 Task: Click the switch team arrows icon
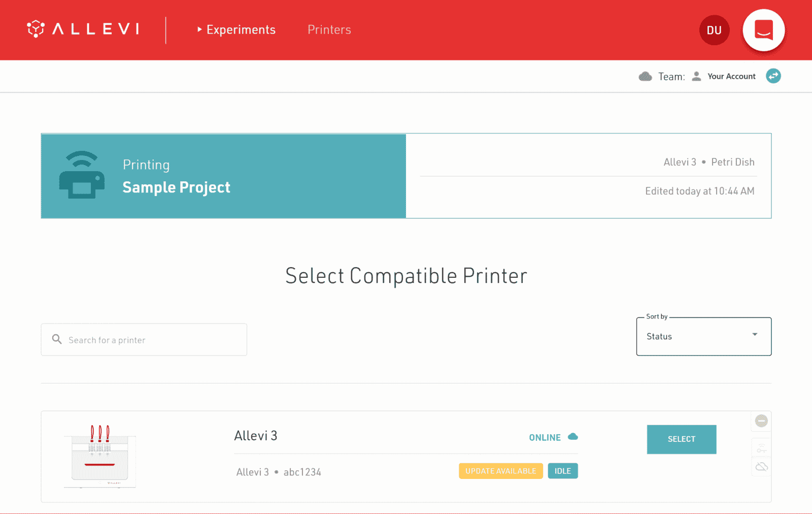click(x=773, y=76)
